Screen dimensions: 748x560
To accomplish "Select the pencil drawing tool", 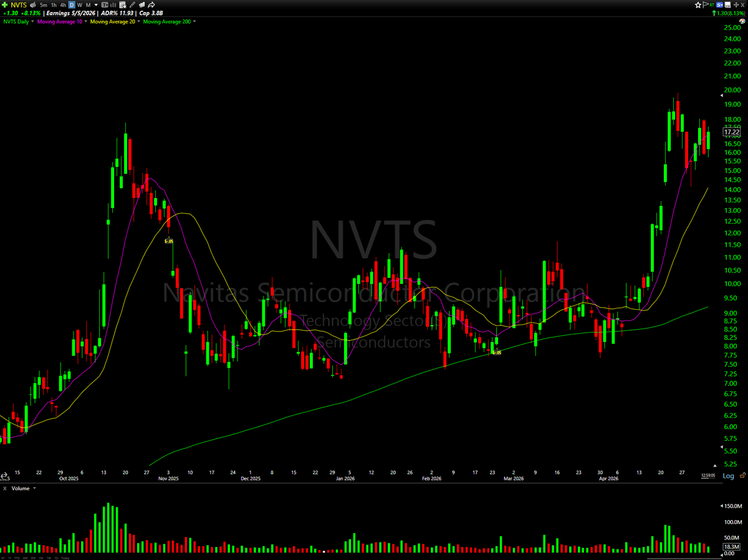I will click(132, 5).
